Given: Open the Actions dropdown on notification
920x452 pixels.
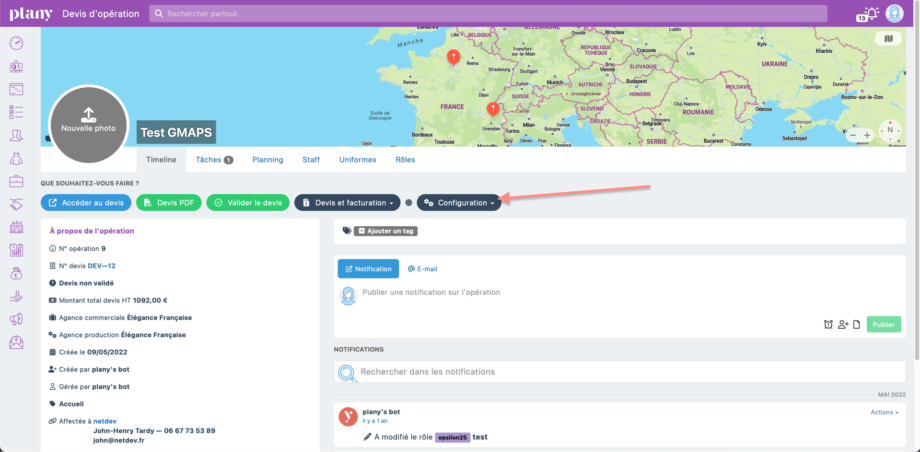Looking at the screenshot, I should pos(884,412).
